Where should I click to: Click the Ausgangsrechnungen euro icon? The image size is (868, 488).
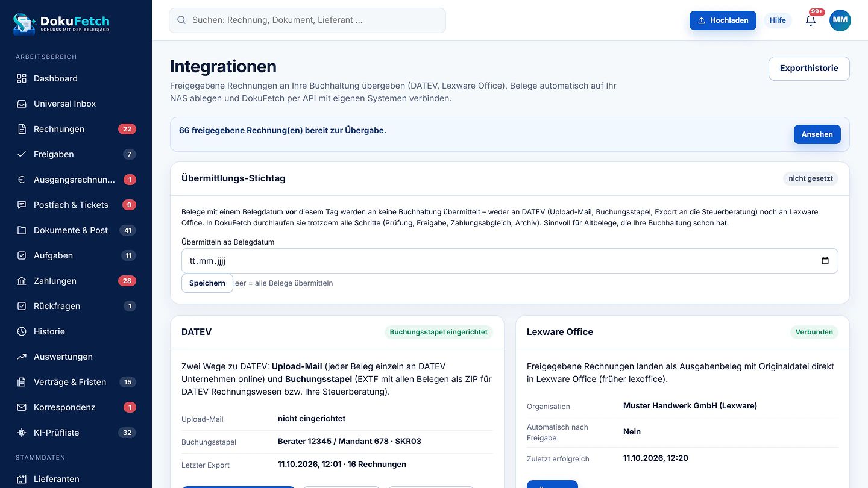(x=22, y=180)
